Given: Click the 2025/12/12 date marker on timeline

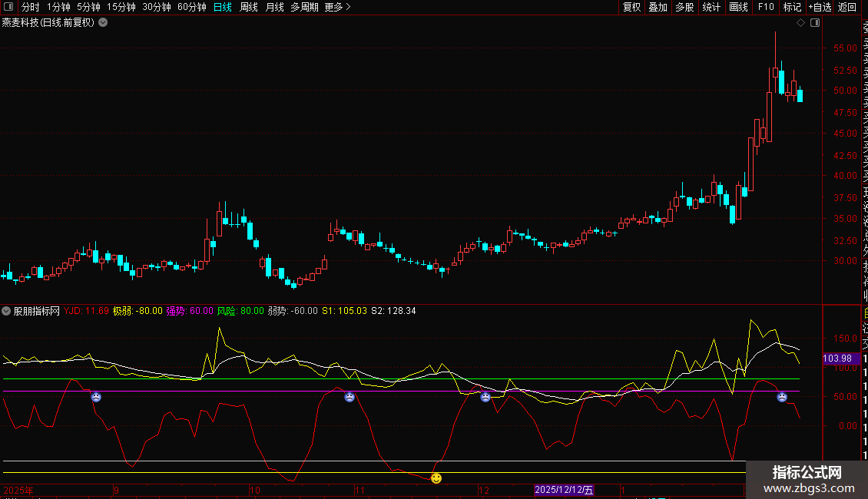Looking at the screenshot, I should point(564,490).
